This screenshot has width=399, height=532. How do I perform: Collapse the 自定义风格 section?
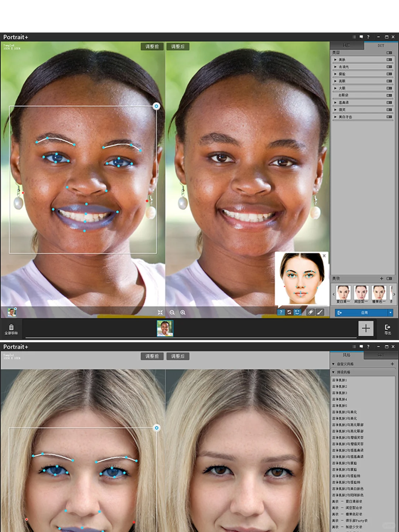point(333,364)
